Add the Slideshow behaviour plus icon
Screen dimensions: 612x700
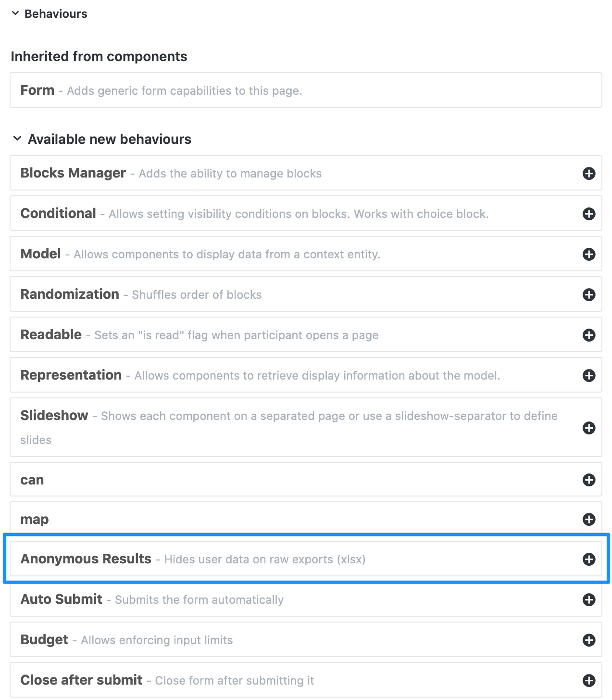589,428
